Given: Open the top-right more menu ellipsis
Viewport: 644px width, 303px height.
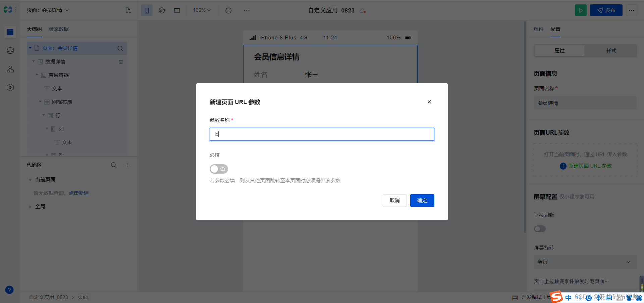Looking at the screenshot, I should [632, 10].
